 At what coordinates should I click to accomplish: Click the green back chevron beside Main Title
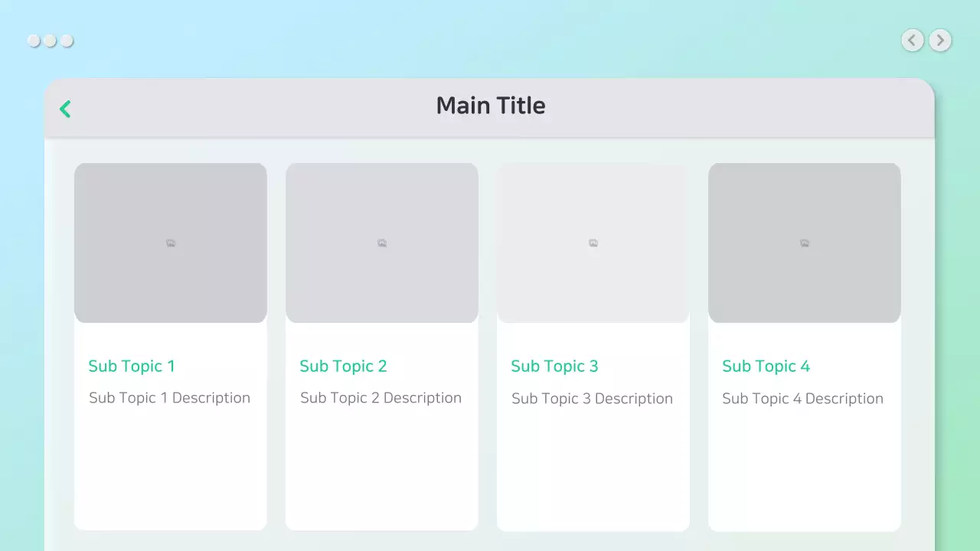pyautogui.click(x=65, y=109)
